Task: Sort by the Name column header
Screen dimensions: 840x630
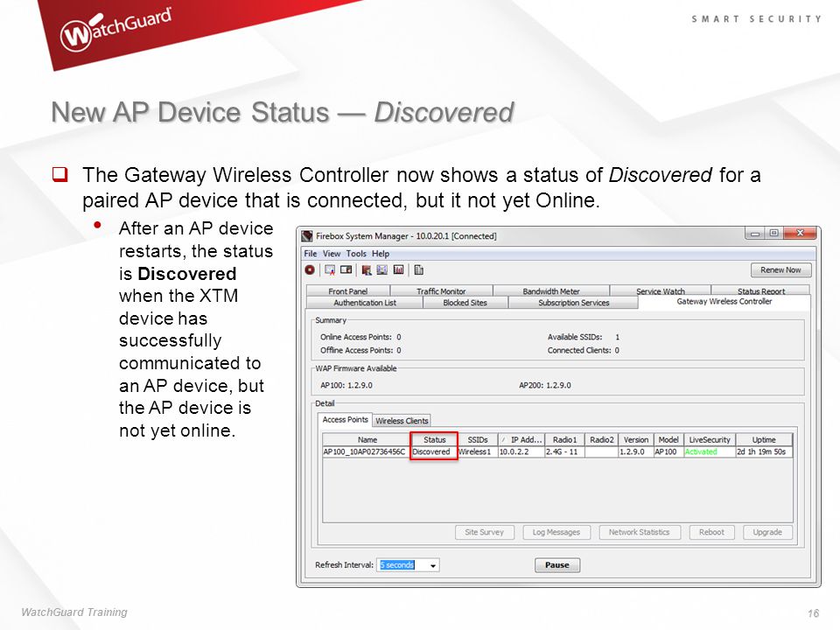Action: pyautogui.click(x=367, y=440)
